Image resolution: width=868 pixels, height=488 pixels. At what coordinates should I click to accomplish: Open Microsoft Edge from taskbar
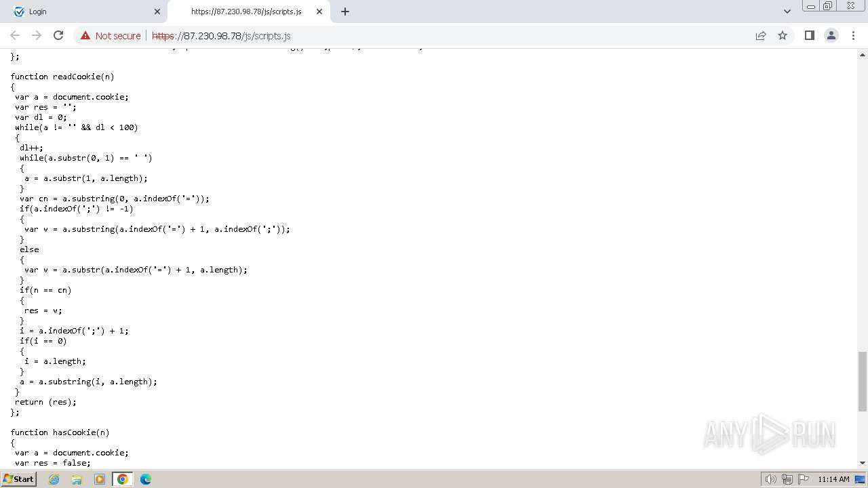(x=146, y=479)
